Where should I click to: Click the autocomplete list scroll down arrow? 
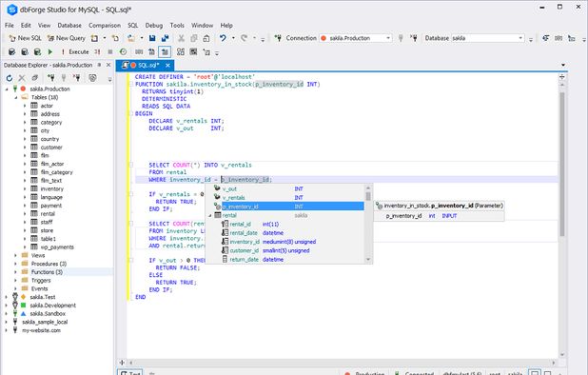point(368,259)
